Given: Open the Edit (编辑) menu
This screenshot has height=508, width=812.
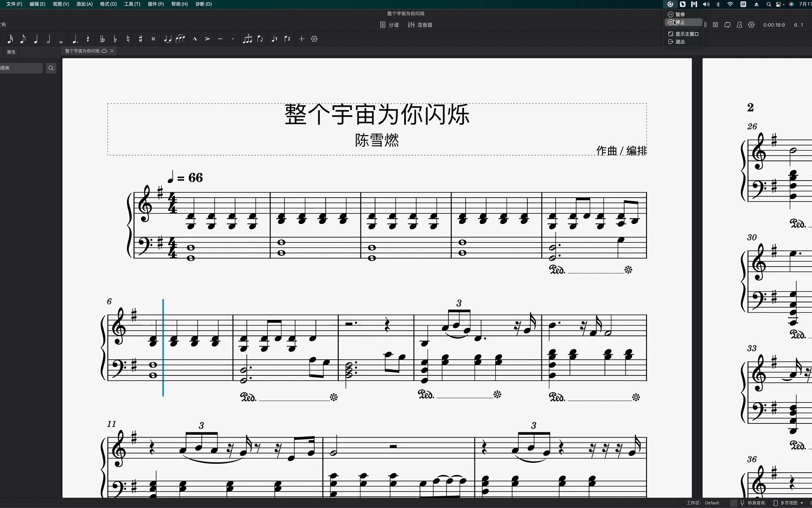Looking at the screenshot, I should click(x=38, y=4).
